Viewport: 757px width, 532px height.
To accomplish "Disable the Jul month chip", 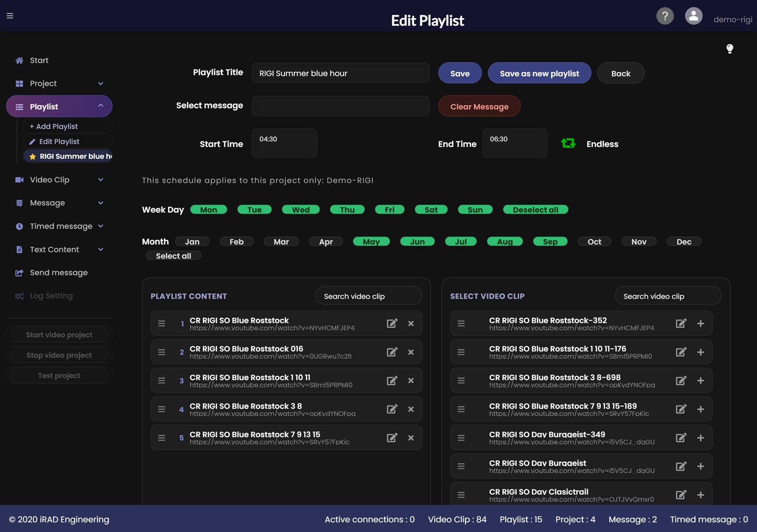I will [460, 242].
